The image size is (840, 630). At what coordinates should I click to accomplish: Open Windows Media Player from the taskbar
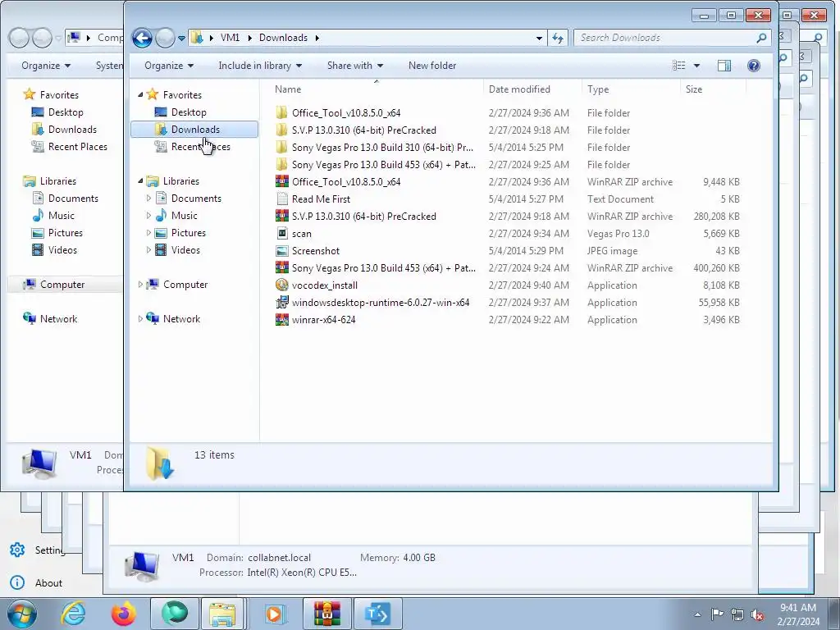point(275,614)
